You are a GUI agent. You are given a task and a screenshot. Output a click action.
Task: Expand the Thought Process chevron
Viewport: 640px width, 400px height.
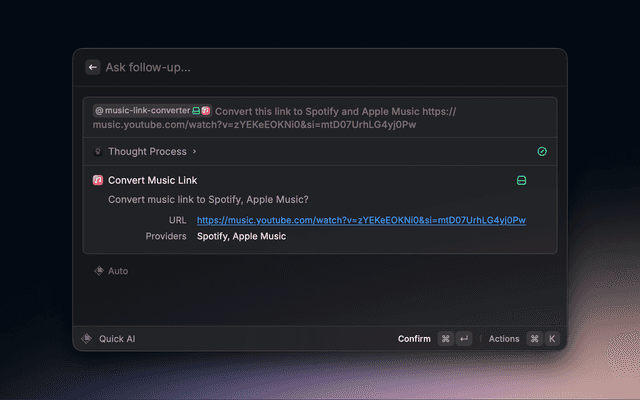pos(194,152)
